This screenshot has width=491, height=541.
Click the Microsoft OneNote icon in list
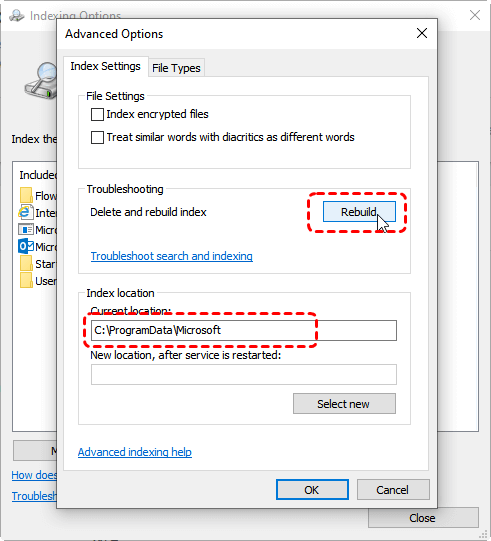pyautogui.click(x=26, y=229)
